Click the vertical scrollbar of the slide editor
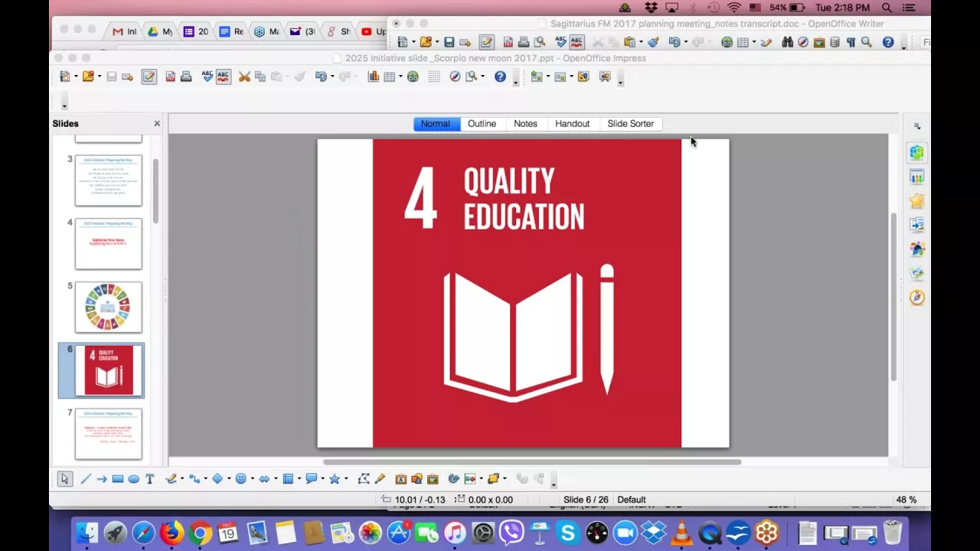Image resolution: width=980 pixels, height=551 pixels. click(x=893, y=297)
